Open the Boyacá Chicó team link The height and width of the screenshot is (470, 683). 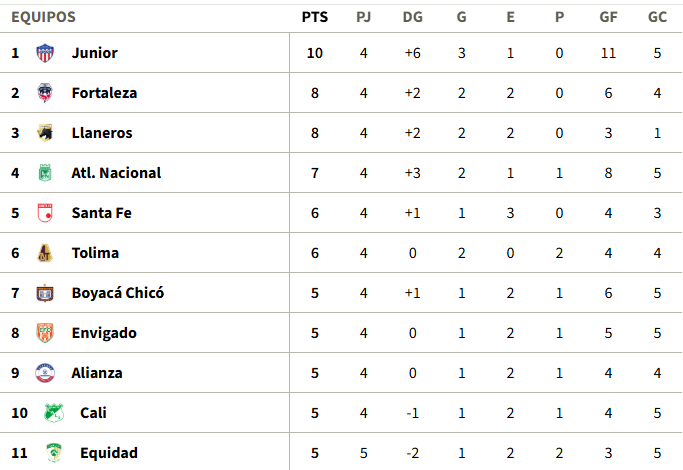click(x=118, y=293)
